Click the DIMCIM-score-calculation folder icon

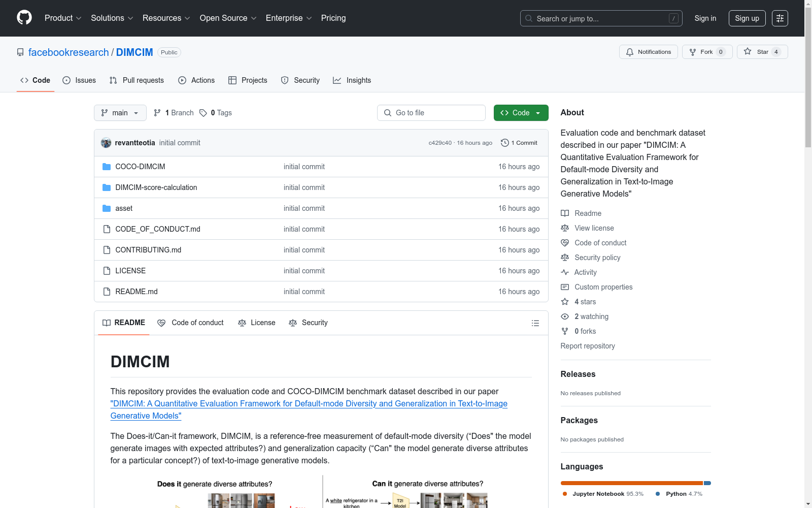tap(107, 187)
